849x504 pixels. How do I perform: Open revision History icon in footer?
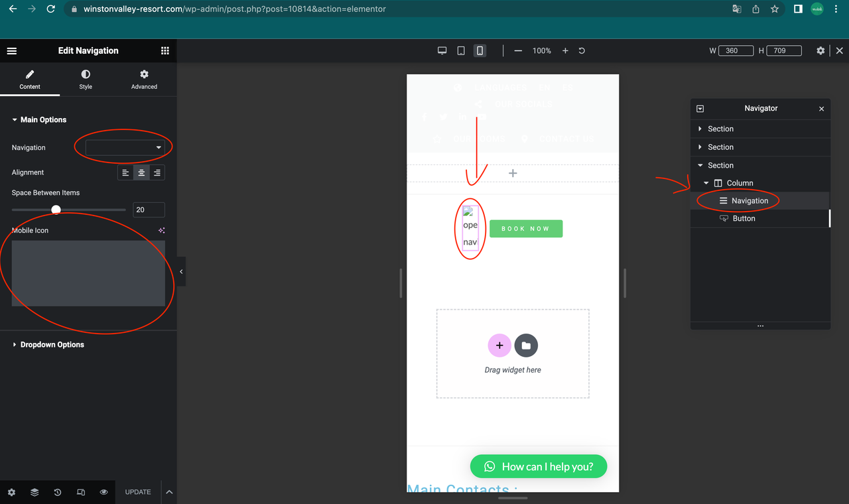point(57,492)
